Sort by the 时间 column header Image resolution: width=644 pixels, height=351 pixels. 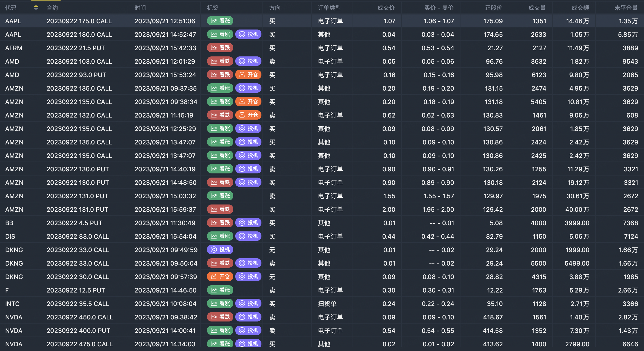pyautogui.click(x=140, y=8)
